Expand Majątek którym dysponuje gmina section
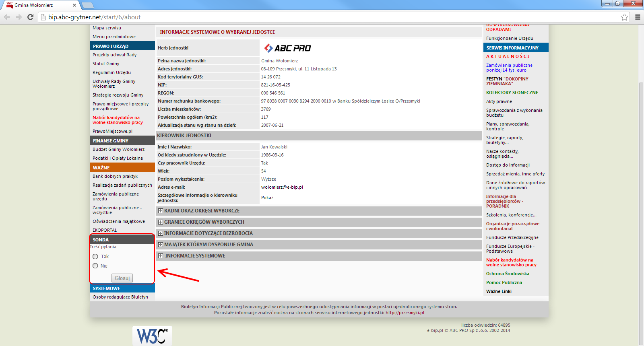The image size is (644, 346). coord(161,245)
